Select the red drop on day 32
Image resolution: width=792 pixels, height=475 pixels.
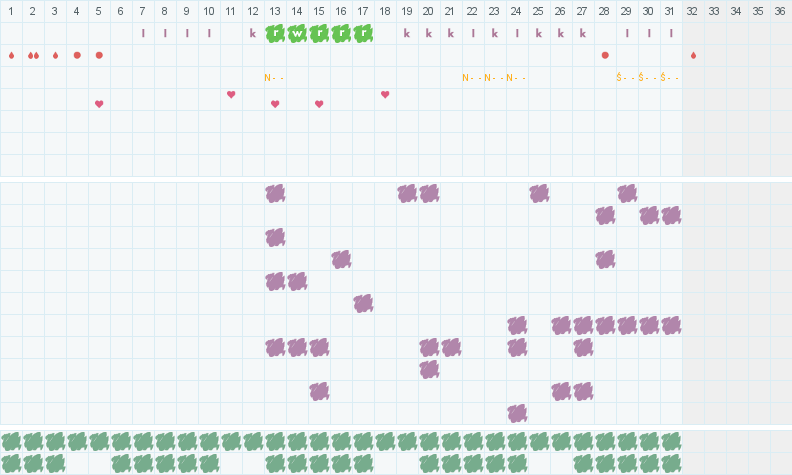pos(693,55)
